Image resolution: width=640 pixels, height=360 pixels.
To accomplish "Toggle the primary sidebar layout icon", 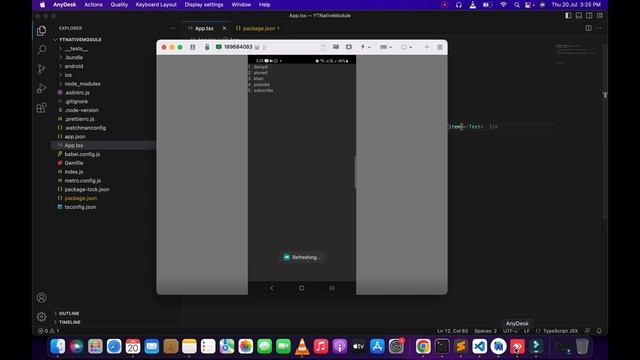I will pos(568,16).
